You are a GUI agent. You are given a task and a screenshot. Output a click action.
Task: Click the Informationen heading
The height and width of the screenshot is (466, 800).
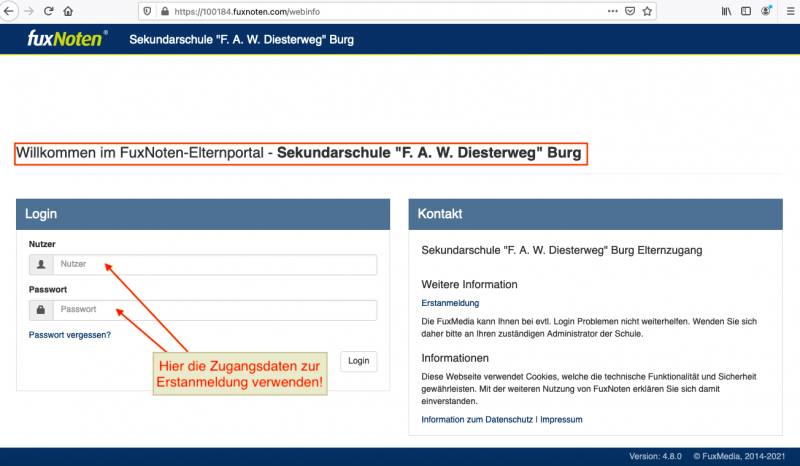click(x=455, y=358)
